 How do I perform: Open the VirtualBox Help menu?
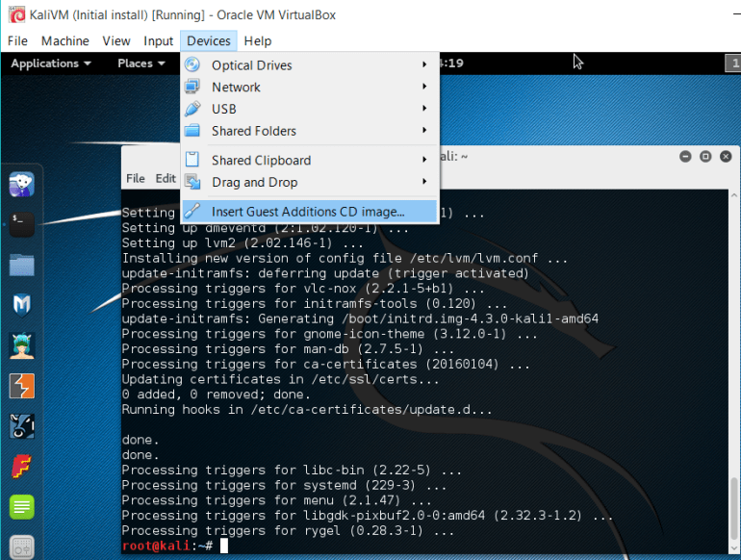pos(257,40)
